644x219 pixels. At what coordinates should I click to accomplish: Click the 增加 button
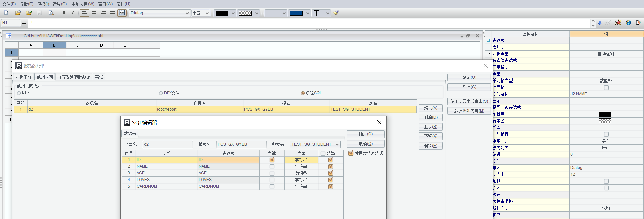coord(430,108)
